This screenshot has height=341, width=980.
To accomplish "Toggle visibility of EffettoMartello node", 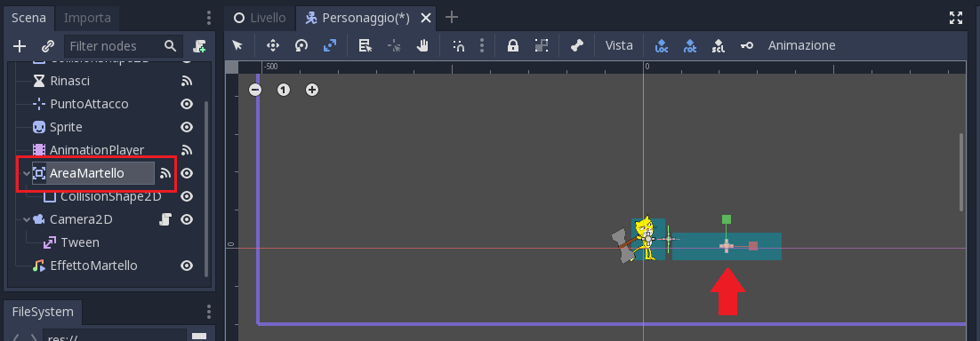I will (186, 266).
